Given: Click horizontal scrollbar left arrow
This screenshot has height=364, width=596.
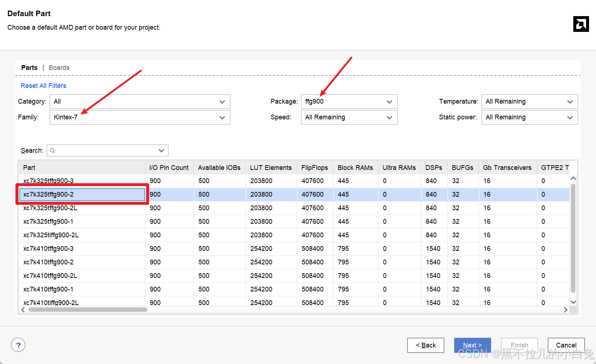Looking at the screenshot, I should [x=23, y=310].
